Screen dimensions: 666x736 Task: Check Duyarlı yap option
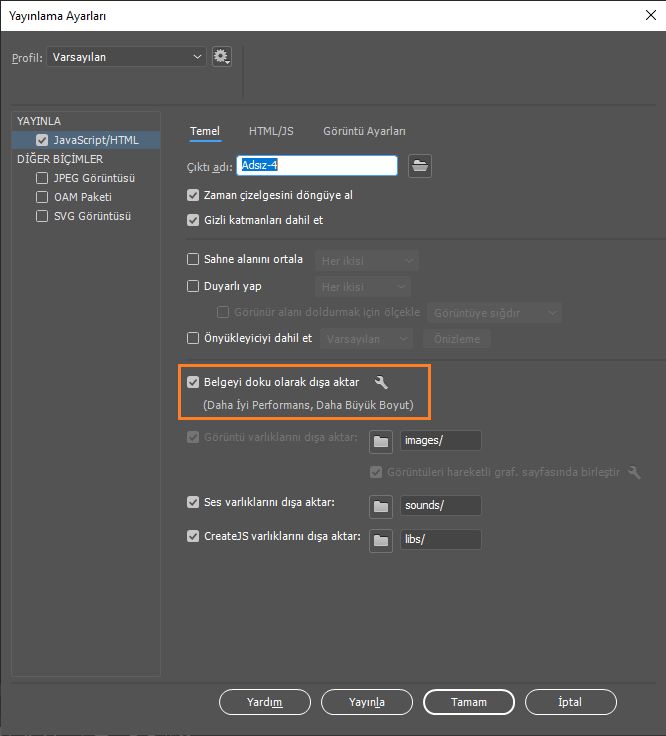[x=193, y=286]
